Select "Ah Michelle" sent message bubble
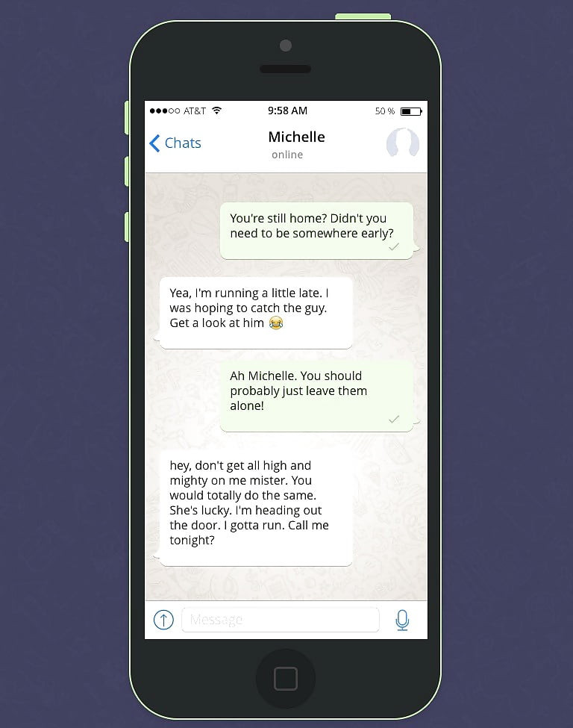573x728 pixels. pos(317,396)
